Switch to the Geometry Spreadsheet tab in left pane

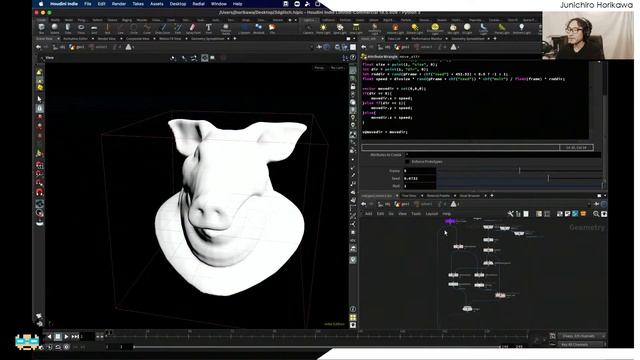[207, 39]
